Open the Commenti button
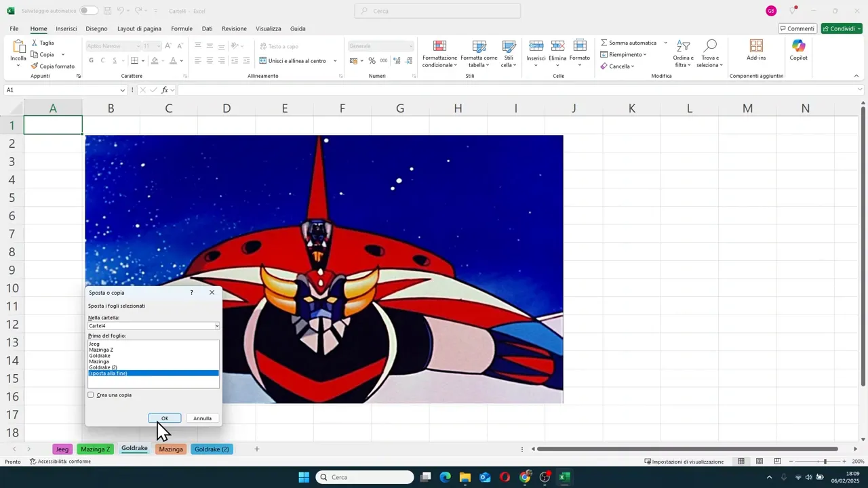This screenshot has height=488, width=868. (x=797, y=28)
